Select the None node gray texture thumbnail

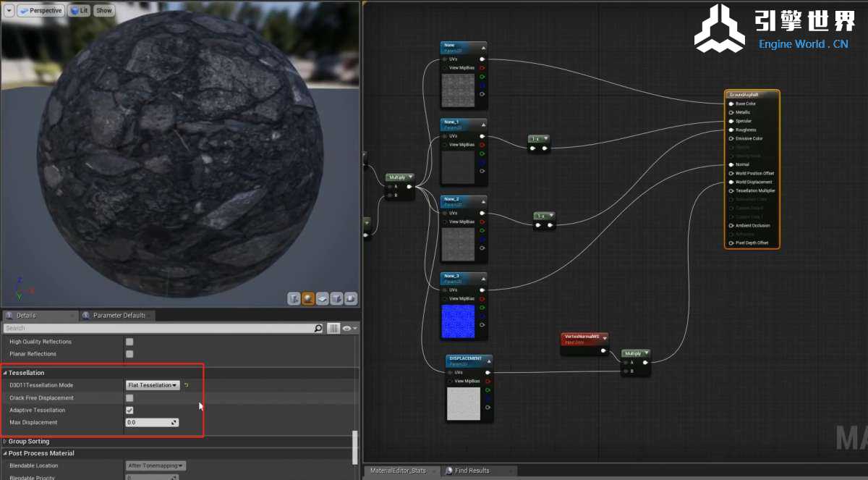point(459,90)
